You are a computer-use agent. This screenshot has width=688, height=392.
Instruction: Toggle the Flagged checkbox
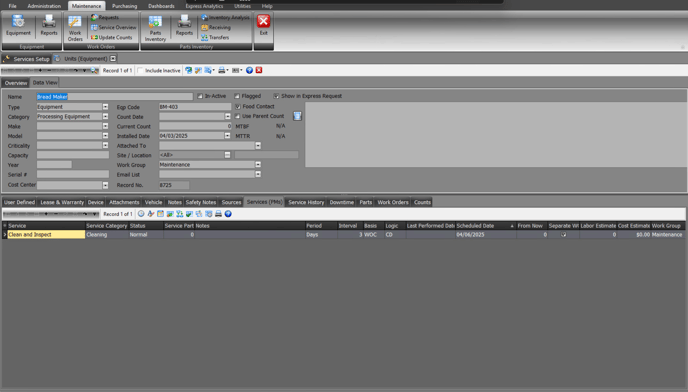(237, 96)
